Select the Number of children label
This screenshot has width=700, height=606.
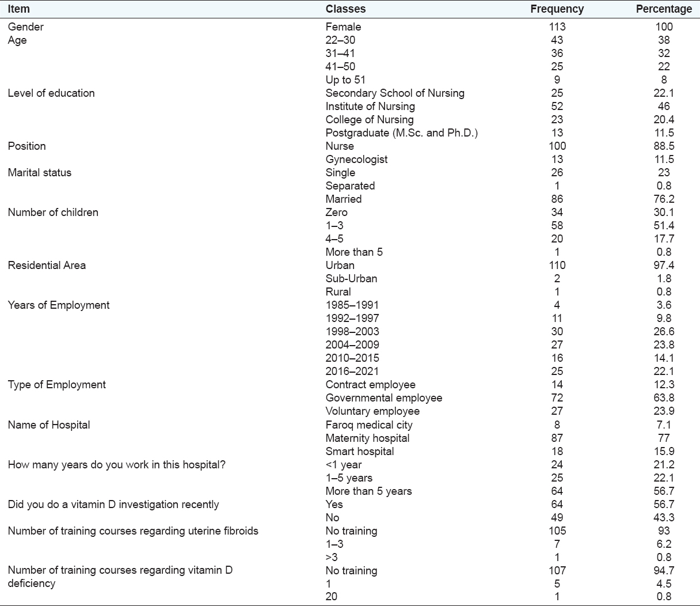tap(53, 213)
